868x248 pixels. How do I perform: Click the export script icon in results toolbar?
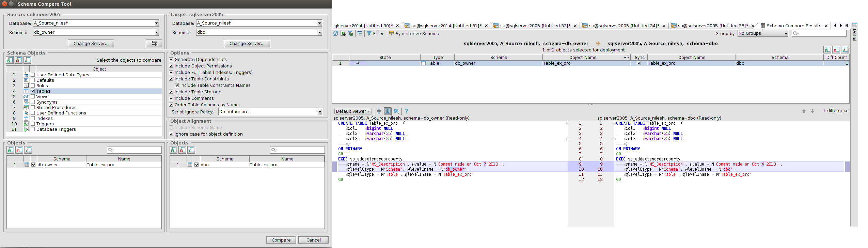(x=343, y=33)
